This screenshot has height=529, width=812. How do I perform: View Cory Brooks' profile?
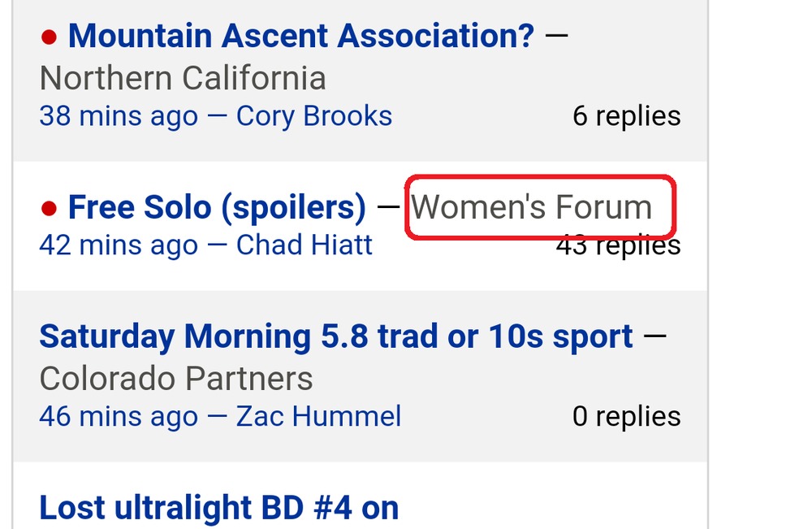pos(314,116)
